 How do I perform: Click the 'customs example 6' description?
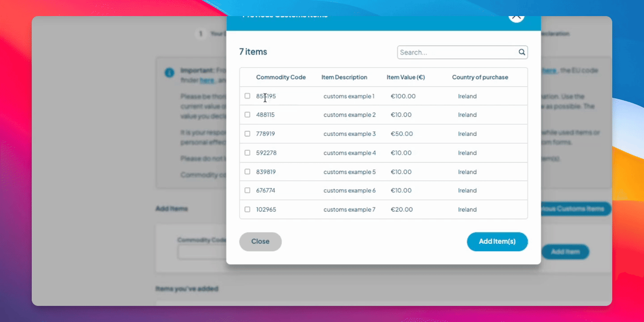(x=350, y=191)
